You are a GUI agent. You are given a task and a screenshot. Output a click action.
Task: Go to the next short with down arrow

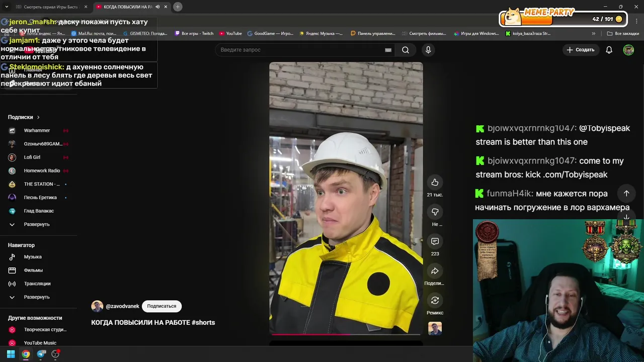coord(626,218)
